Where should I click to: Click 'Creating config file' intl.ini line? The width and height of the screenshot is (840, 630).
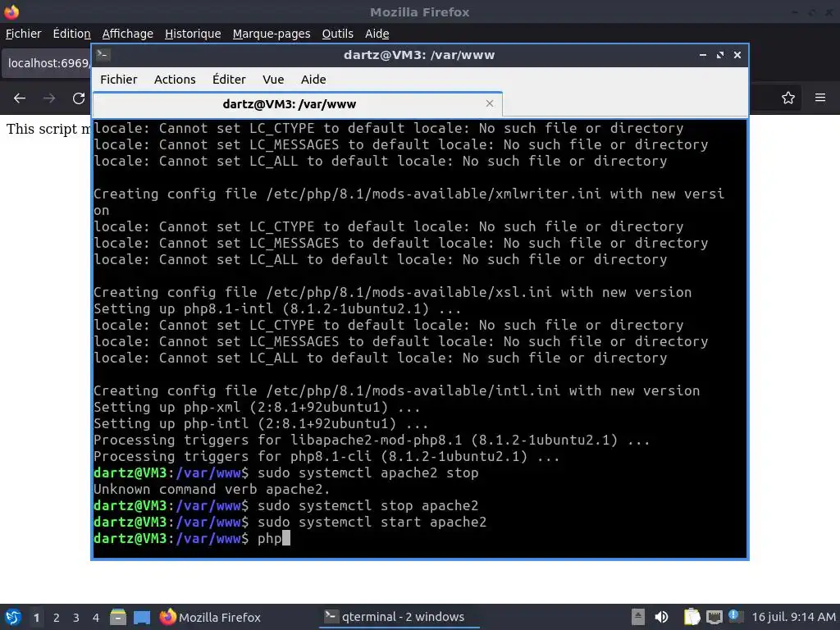click(x=396, y=390)
